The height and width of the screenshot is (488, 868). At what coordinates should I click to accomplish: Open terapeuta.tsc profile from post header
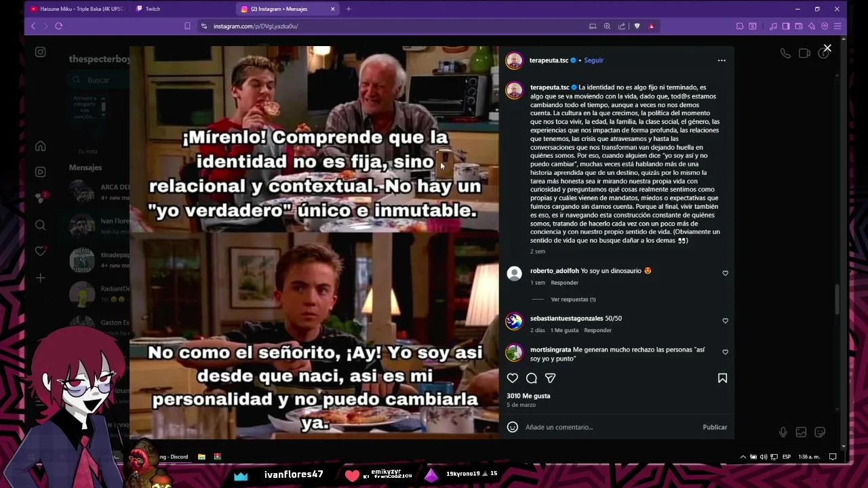point(549,60)
